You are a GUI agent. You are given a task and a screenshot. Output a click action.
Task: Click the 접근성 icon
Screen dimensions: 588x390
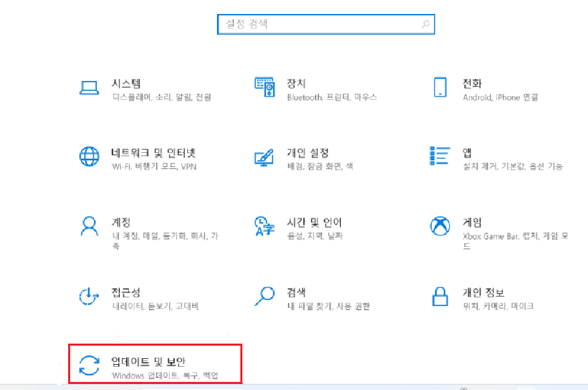coord(89,296)
